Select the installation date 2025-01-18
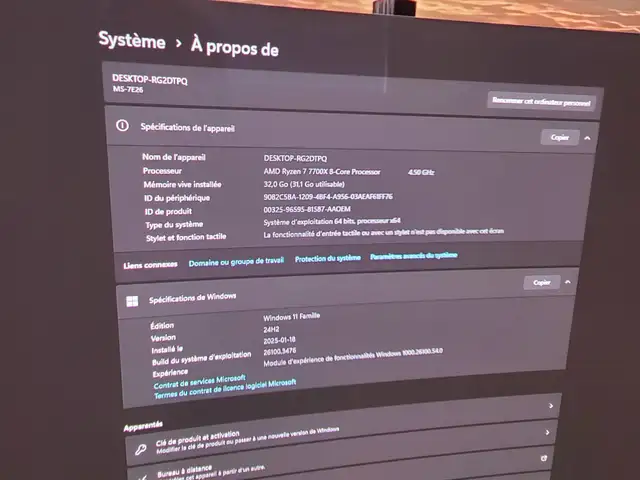The width and height of the screenshot is (640, 480). pos(279,340)
